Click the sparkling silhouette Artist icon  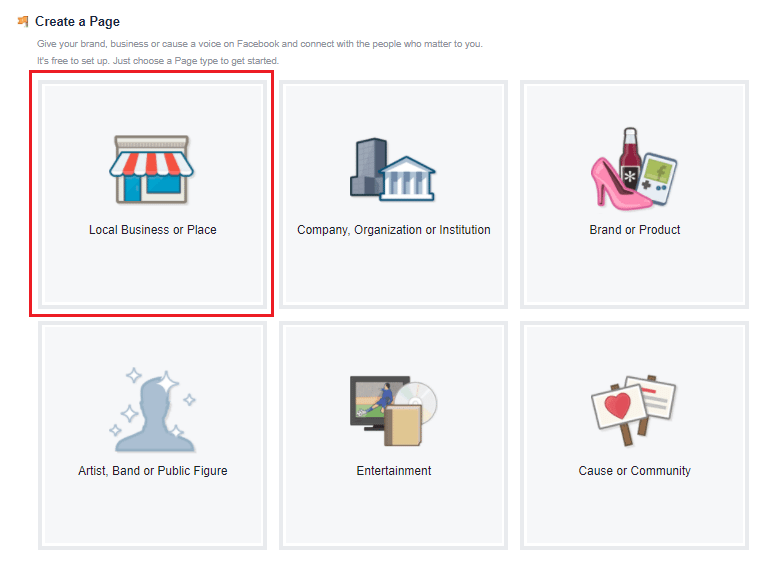[152, 410]
